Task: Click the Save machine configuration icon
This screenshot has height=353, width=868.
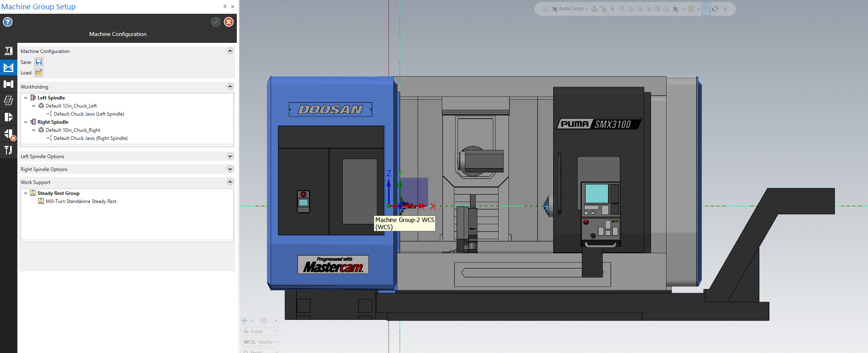Action: 39,62
